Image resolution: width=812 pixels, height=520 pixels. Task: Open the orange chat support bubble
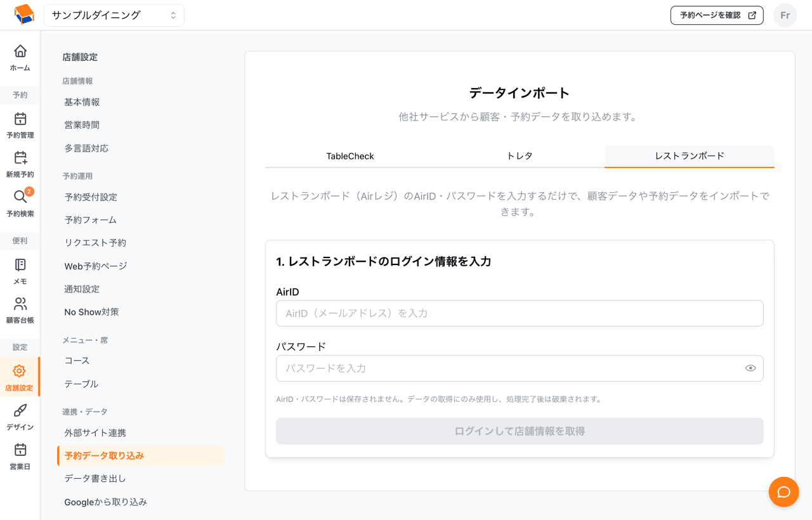point(784,492)
